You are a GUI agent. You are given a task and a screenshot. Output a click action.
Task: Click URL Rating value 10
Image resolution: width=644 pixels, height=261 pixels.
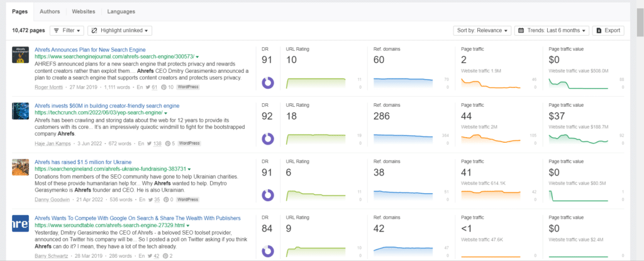pos(291,60)
